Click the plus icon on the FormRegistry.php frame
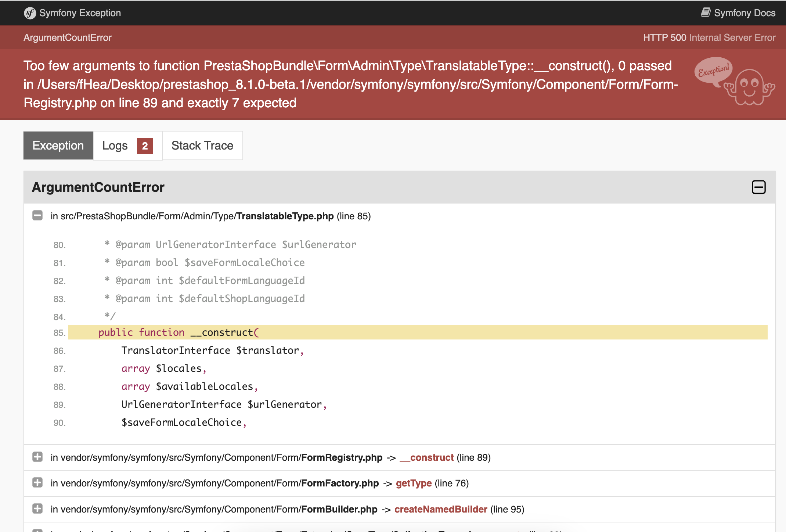 (37, 457)
